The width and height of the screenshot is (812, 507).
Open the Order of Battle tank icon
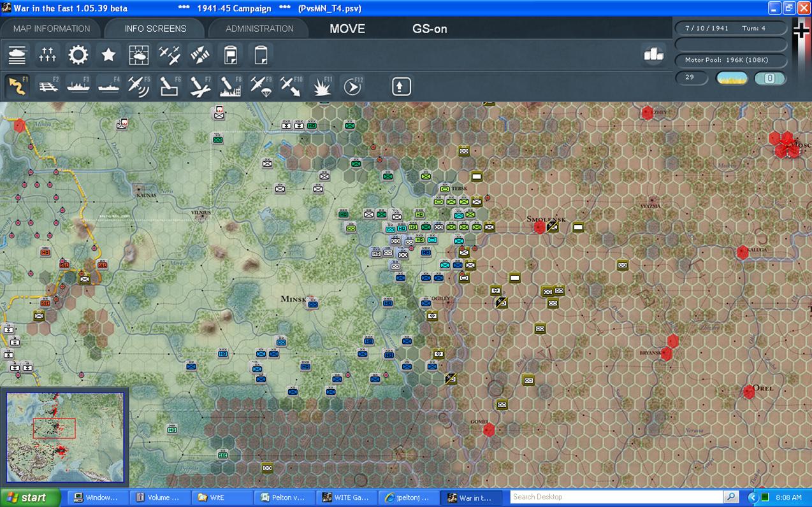(x=17, y=55)
